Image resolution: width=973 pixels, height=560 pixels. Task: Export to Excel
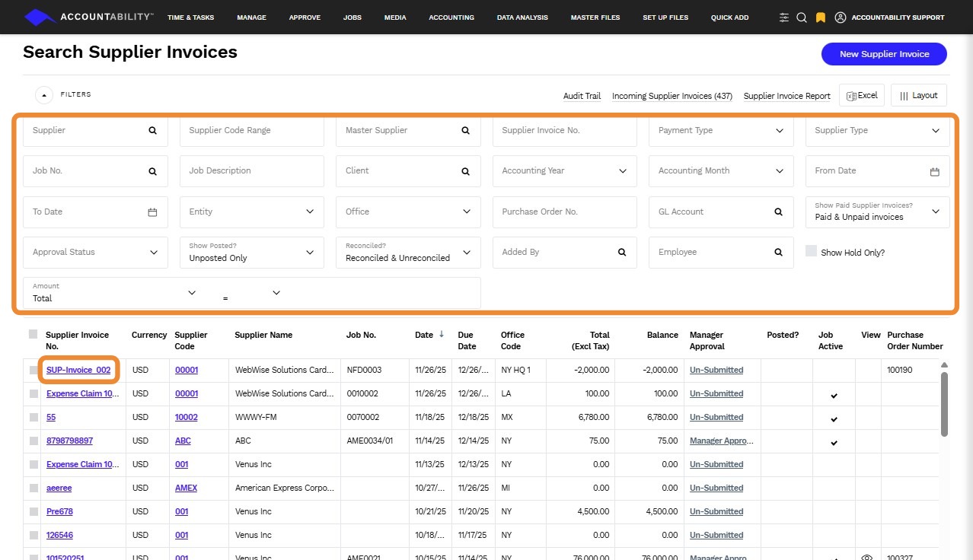pos(862,95)
